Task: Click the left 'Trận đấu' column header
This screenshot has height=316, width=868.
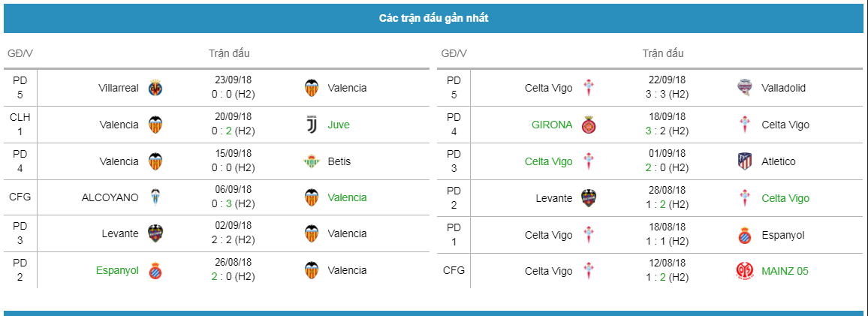Action: click(x=229, y=54)
